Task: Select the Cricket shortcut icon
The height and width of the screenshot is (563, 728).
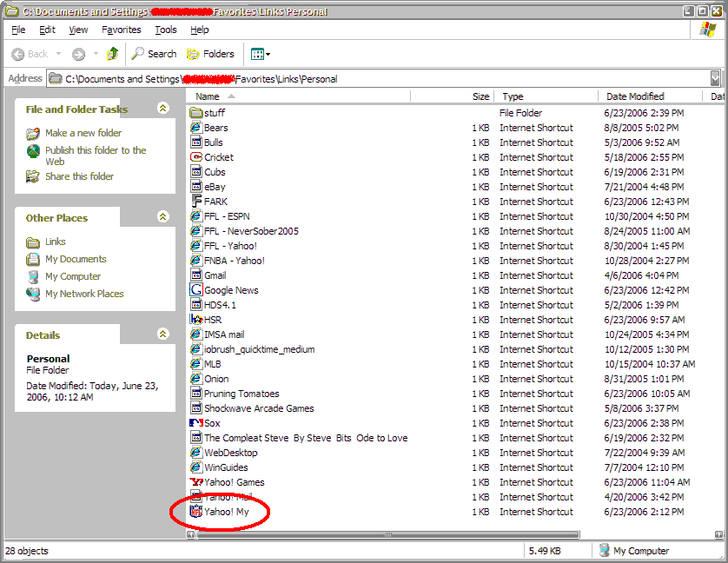Action: click(x=196, y=157)
